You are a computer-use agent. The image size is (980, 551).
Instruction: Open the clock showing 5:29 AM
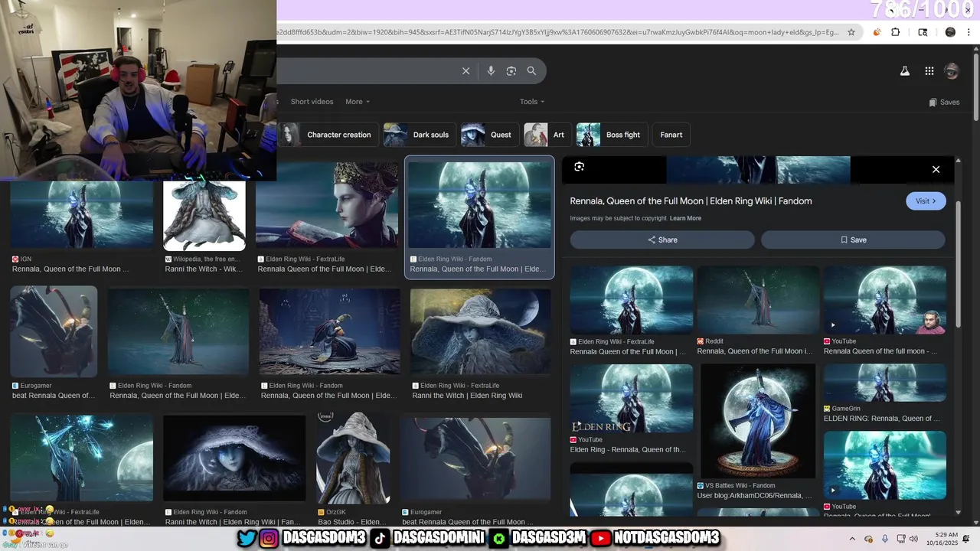pos(941,539)
